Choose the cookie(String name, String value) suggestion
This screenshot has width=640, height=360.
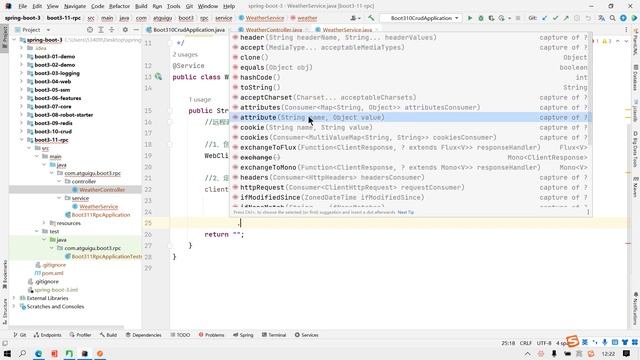410,127
